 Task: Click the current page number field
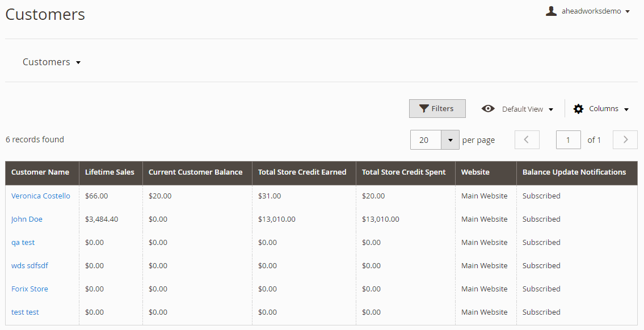pyautogui.click(x=569, y=140)
